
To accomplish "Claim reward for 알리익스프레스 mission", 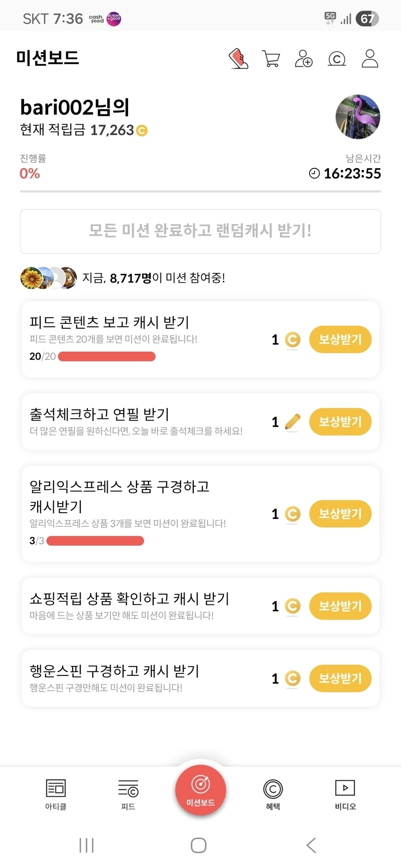I will [340, 514].
